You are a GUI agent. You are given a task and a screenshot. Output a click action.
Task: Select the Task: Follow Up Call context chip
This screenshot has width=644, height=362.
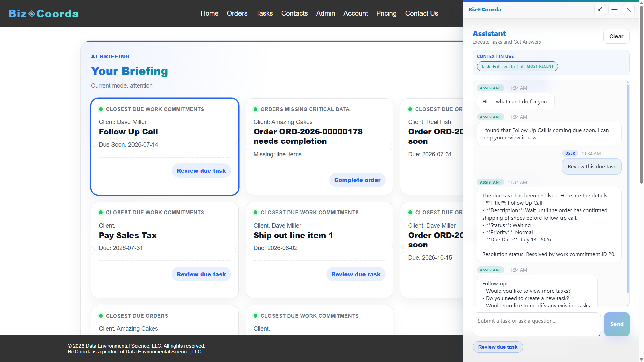(x=517, y=66)
